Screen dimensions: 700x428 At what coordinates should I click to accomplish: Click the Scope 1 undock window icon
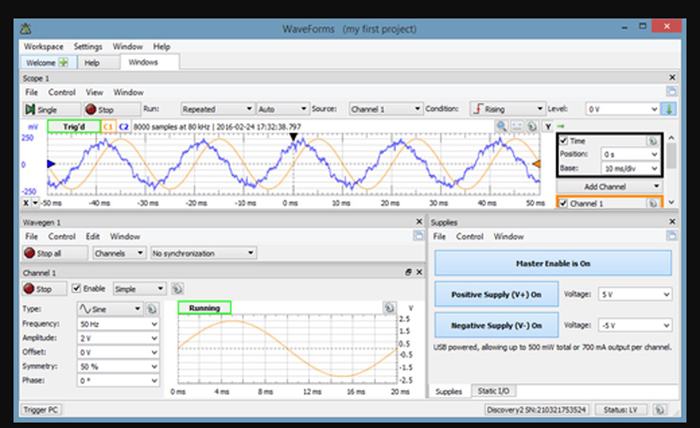click(x=671, y=92)
